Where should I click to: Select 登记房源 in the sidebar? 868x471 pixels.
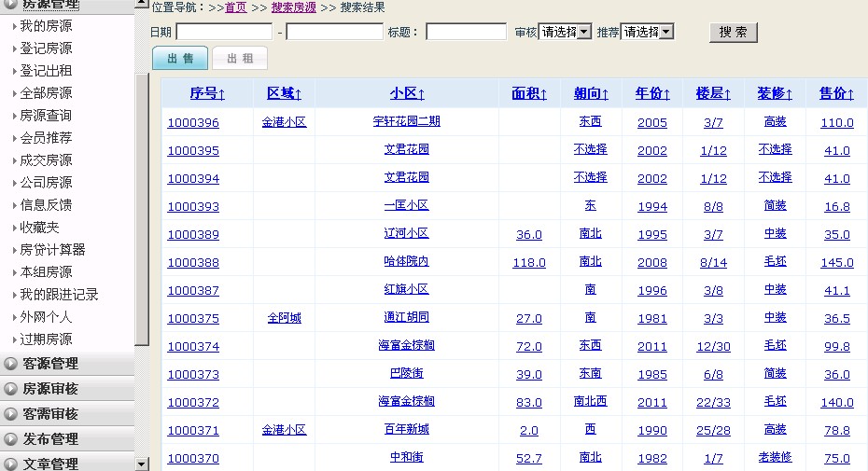pyautogui.click(x=46, y=48)
